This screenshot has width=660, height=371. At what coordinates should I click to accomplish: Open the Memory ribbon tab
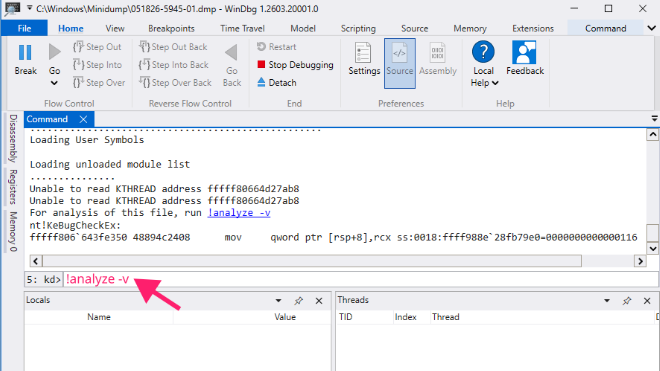[470, 28]
